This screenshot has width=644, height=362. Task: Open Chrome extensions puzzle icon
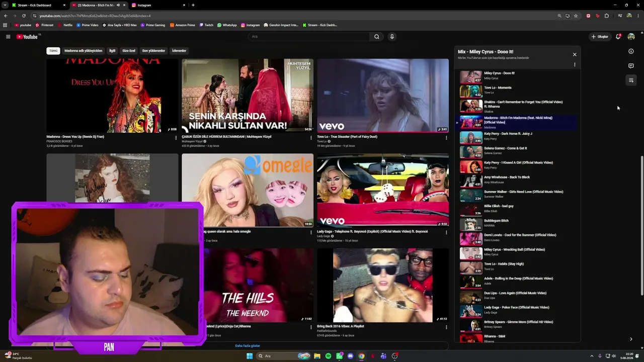point(606,16)
